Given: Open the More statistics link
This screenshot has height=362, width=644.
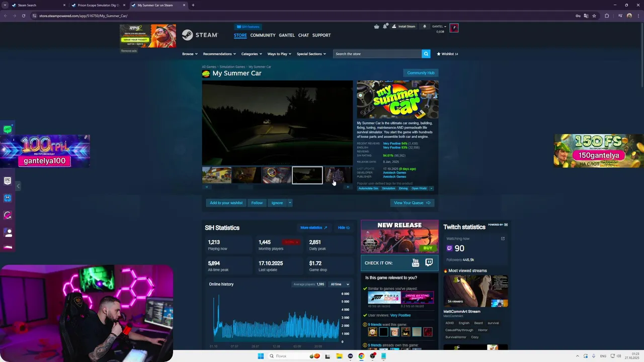Looking at the screenshot, I should (313, 228).
